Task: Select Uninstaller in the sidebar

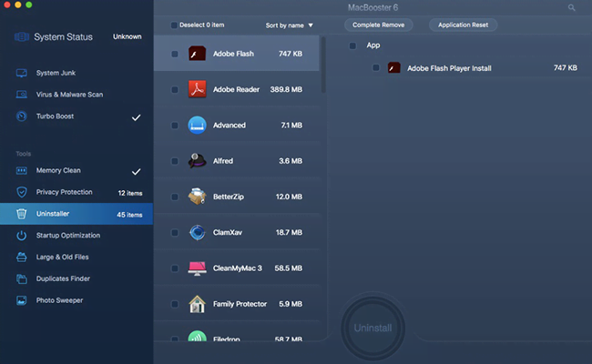Action: [77, 214]
